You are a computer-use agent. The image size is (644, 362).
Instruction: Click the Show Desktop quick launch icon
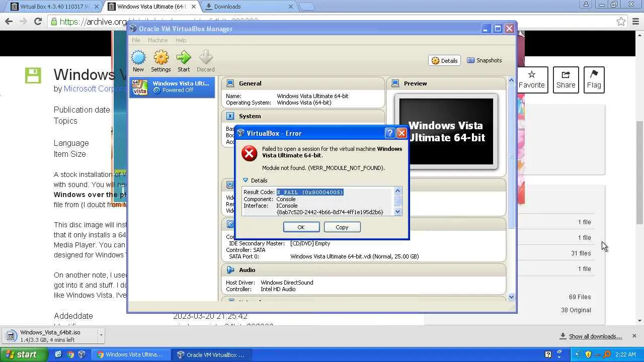pyautogui.click(x=58, y=354)
